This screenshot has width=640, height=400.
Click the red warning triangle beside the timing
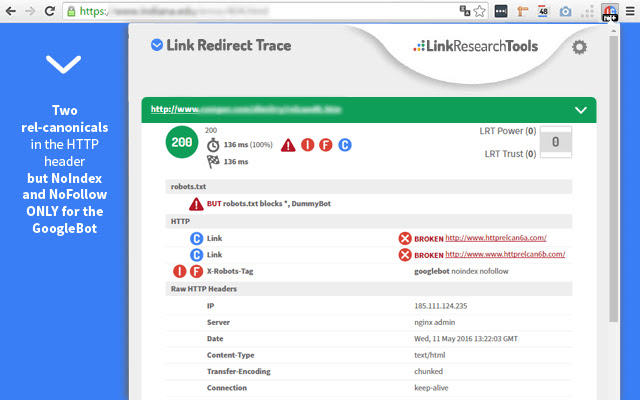click(x=288, y=145)
